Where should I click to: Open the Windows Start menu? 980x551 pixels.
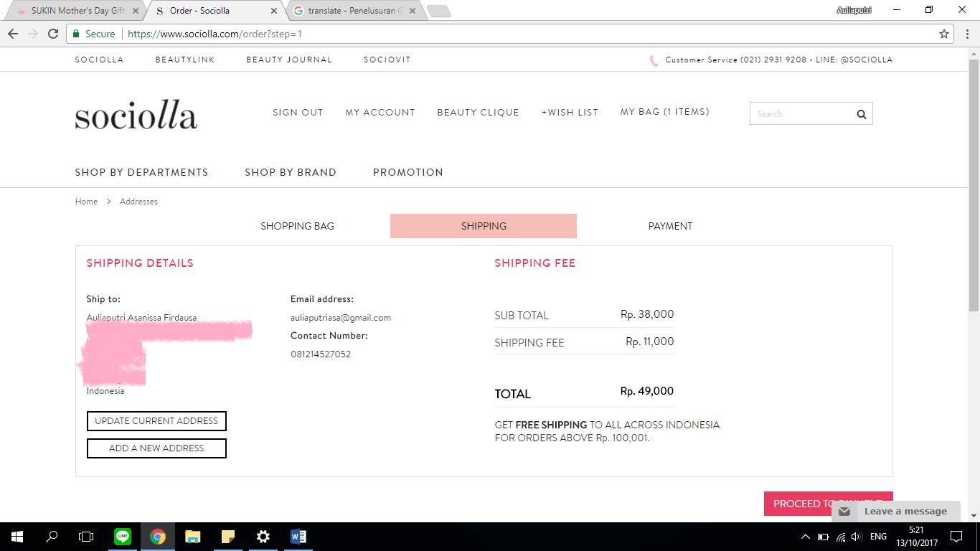(17, 537)
